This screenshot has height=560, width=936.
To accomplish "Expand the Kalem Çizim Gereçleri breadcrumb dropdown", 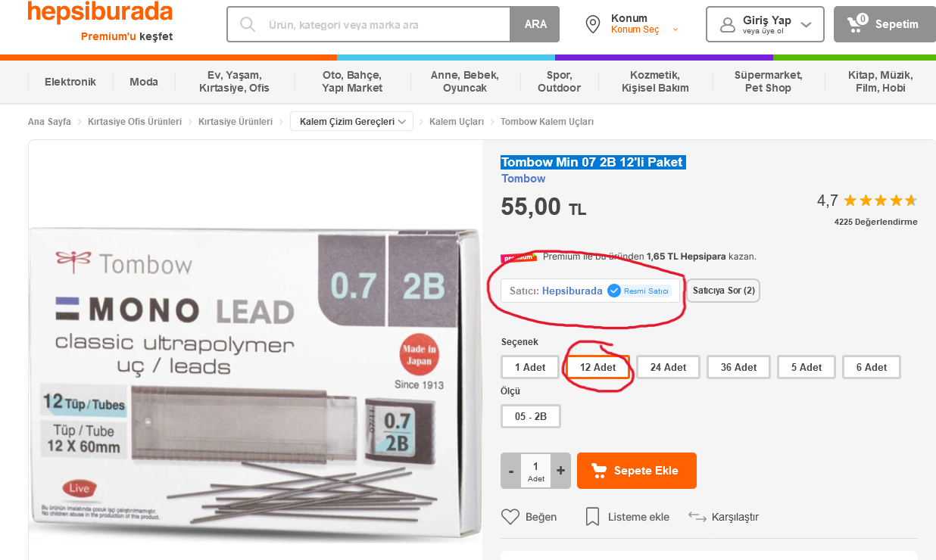I will [x=351, y=121].
